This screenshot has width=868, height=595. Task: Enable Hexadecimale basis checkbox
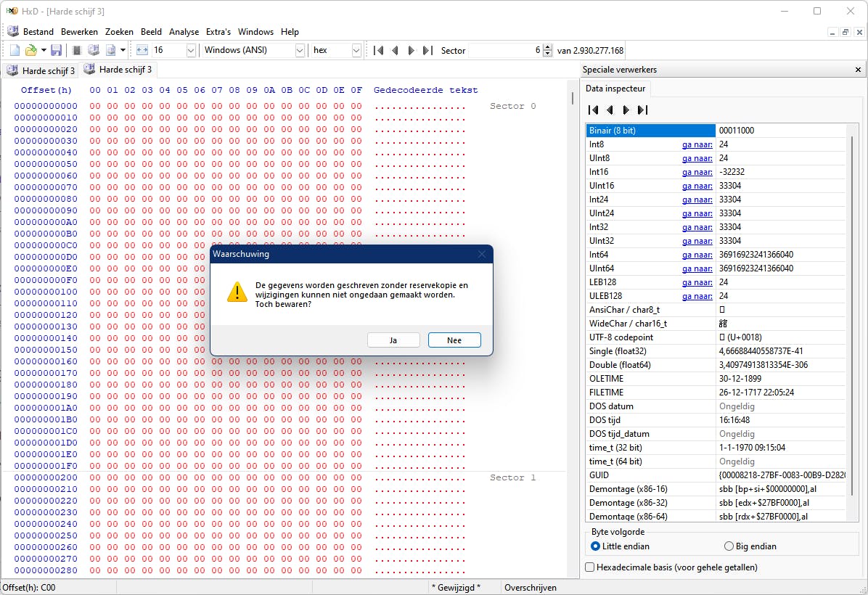pyautogui.click(x=590, y=567)
